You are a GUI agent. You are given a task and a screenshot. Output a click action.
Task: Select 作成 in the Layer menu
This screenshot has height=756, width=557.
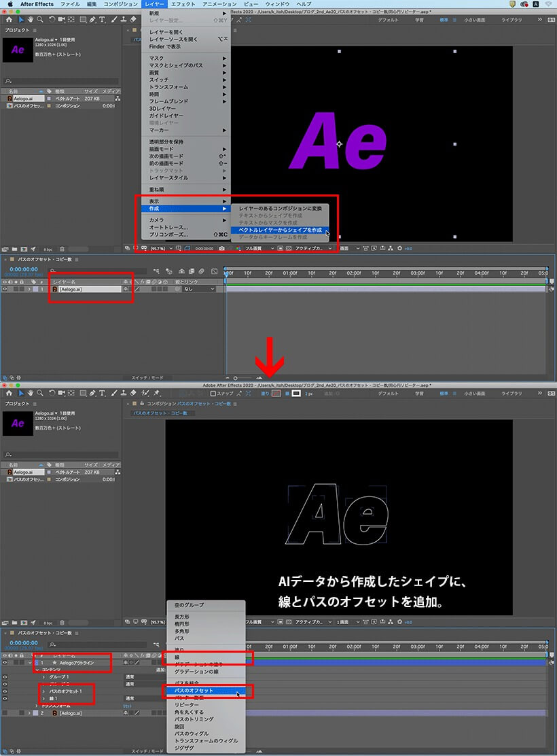coord(186,209)
